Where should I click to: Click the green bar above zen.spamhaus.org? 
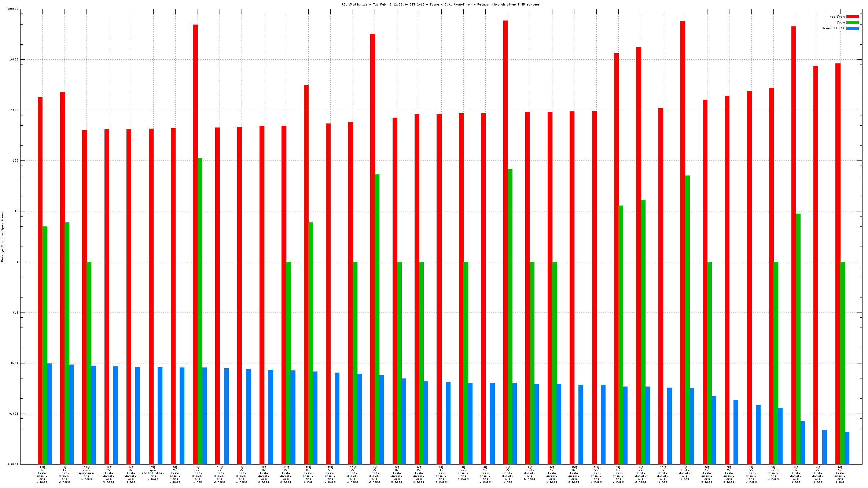pos(89,363)
